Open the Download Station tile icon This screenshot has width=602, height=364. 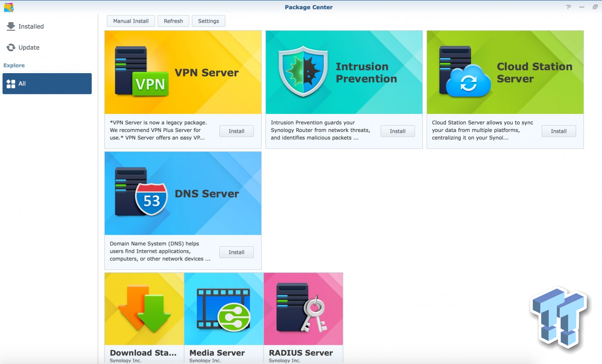pyautogui.click(x=144, y=309)
